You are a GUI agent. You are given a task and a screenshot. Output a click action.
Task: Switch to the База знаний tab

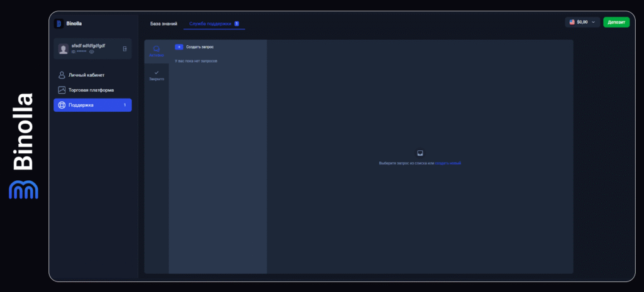tap(164, 24)
